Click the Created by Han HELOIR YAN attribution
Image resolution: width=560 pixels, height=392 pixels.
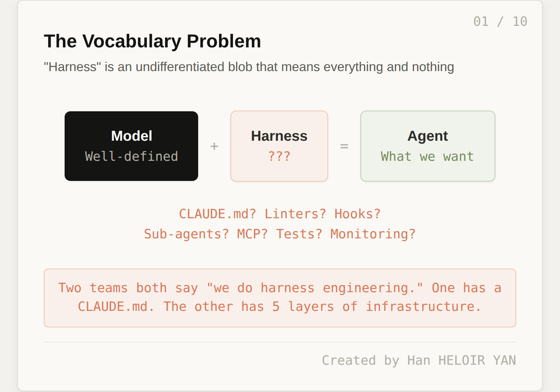pos(419,360)
